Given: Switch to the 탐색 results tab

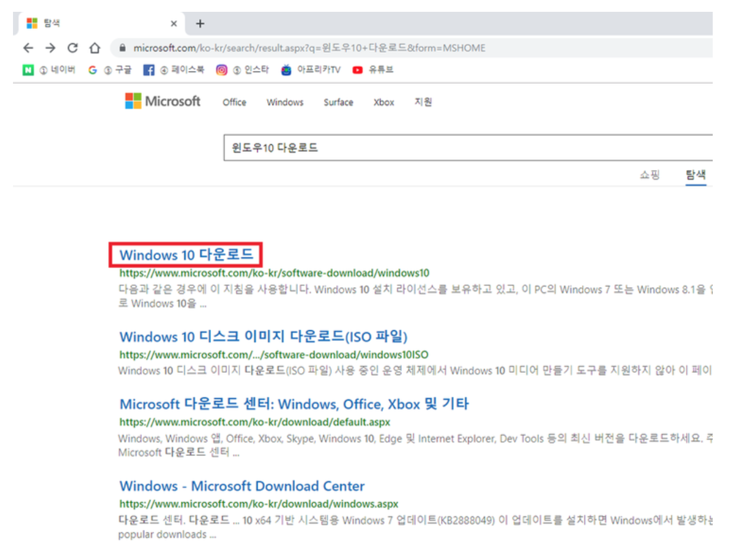Looking at the screenshot, I should point(696,175).
